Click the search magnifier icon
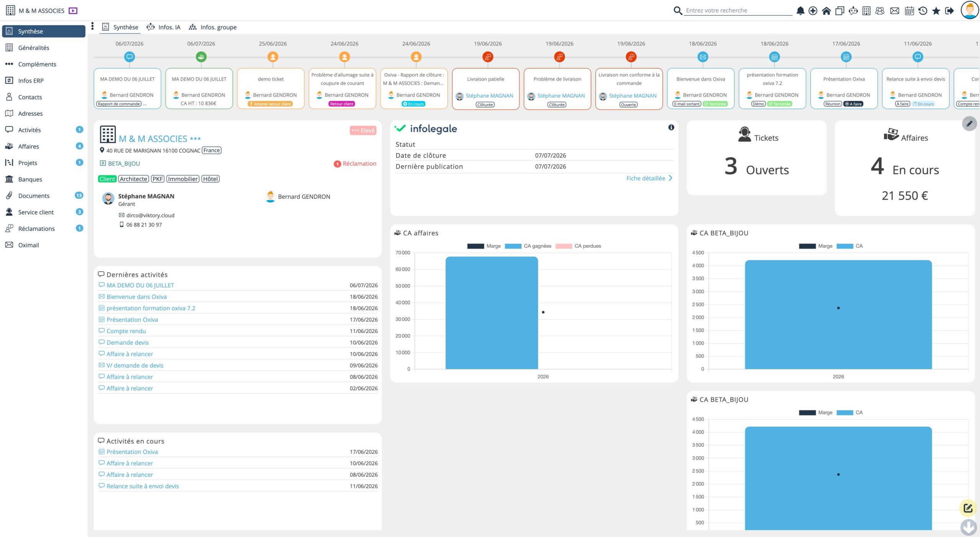Viewport: 980px width, 537px height. click(x=678, y=11)
